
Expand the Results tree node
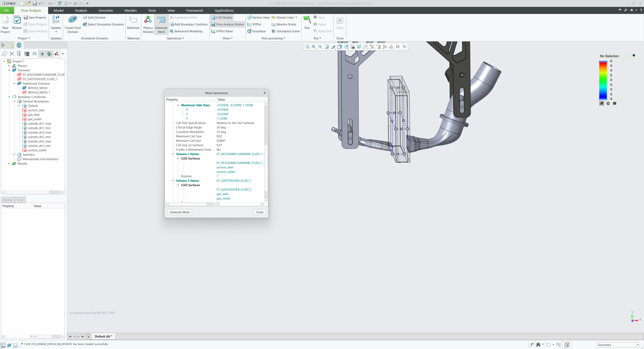coord(9,164)
